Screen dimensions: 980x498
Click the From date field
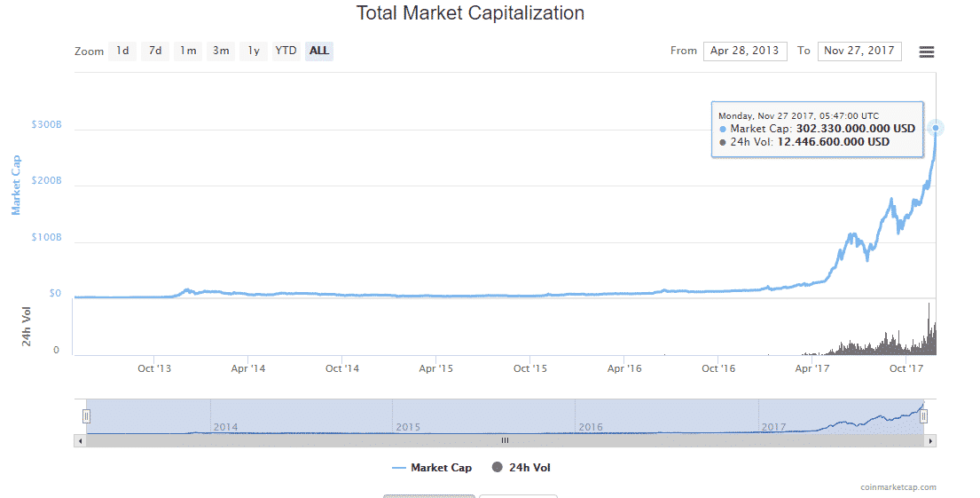pos(745,51)
